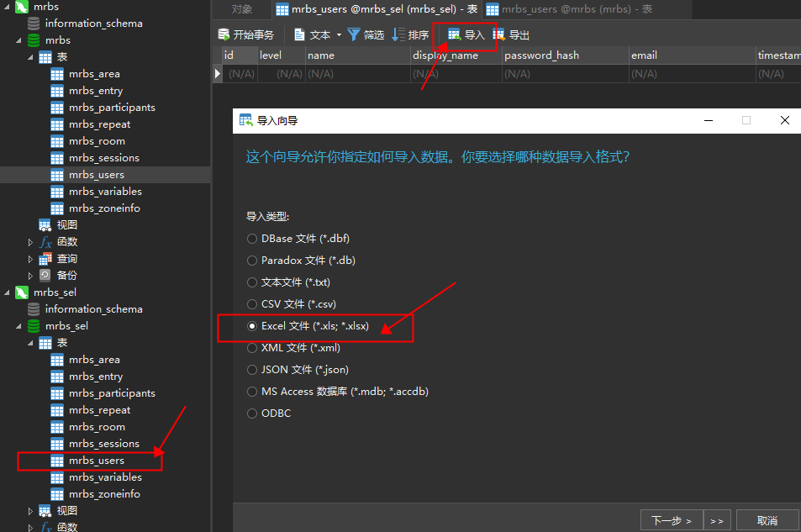
Task: Open the 文本 dropdown arrow in toolbar
Action: (x=339, y=34)
